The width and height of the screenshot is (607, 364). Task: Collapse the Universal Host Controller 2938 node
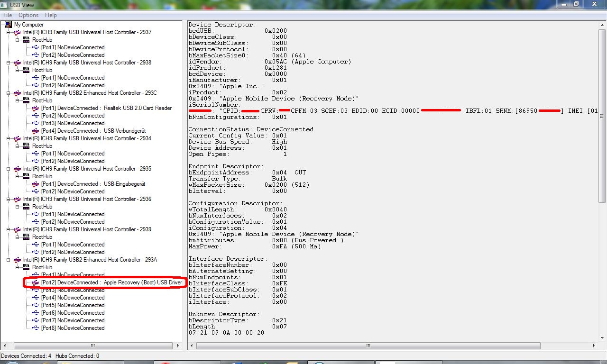8,63
